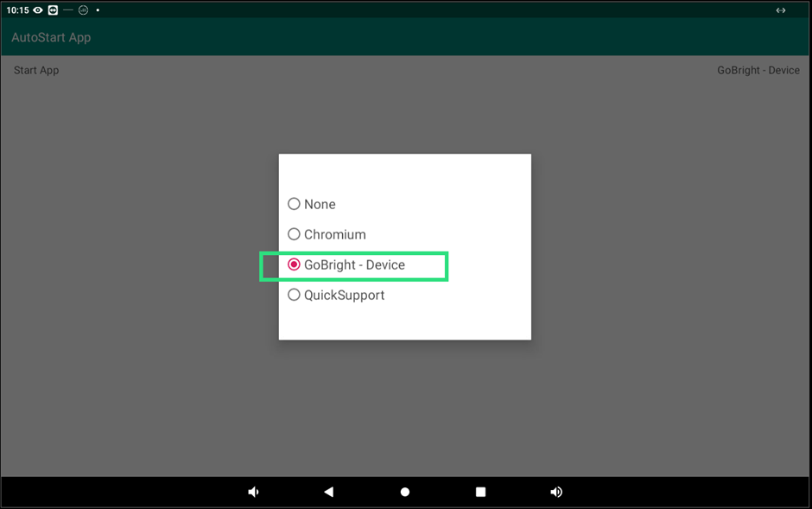Screen dimensions: 812x509
Task: Click the GoBright - Device value at top right
Action: [758, 70]
